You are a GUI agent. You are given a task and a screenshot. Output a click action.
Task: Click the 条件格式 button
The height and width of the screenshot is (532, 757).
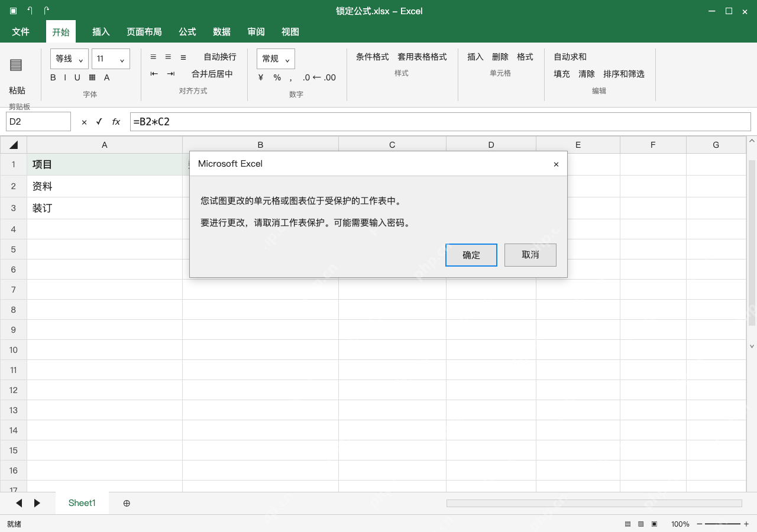(373, 57)
